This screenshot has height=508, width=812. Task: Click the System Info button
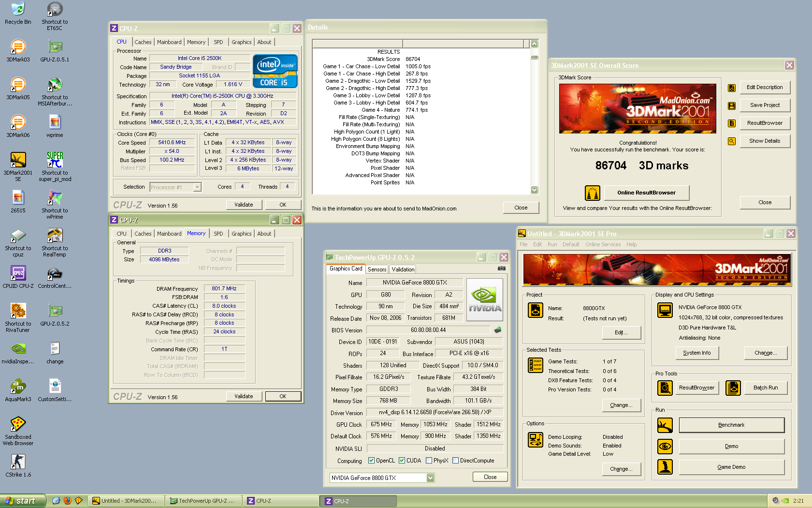pyautogui.click(x=697, y=353)
